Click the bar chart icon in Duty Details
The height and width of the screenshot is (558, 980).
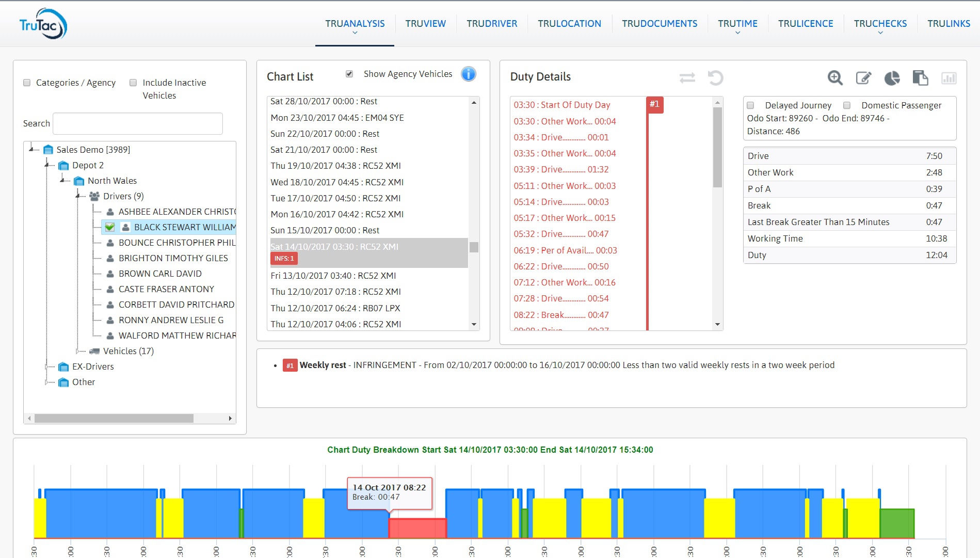tap(949, 78)
